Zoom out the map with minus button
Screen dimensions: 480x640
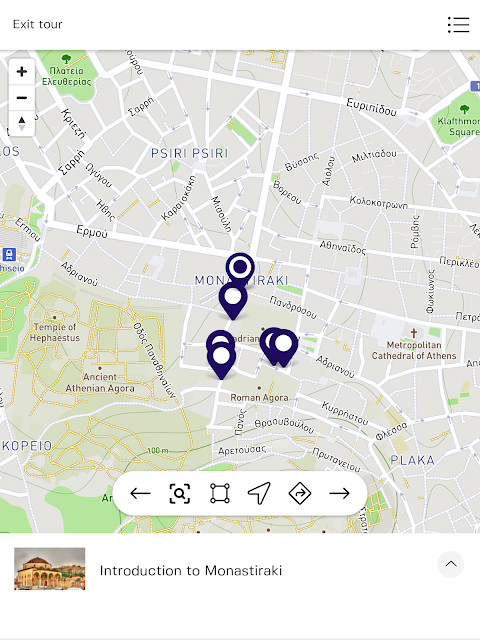(x=22, y=98)
